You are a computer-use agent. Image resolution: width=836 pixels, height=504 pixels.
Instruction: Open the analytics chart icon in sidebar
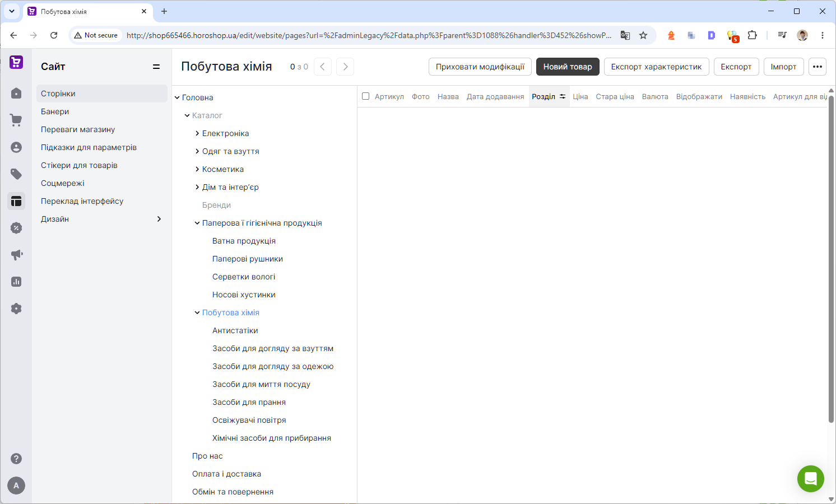click(x=16, y=281)
